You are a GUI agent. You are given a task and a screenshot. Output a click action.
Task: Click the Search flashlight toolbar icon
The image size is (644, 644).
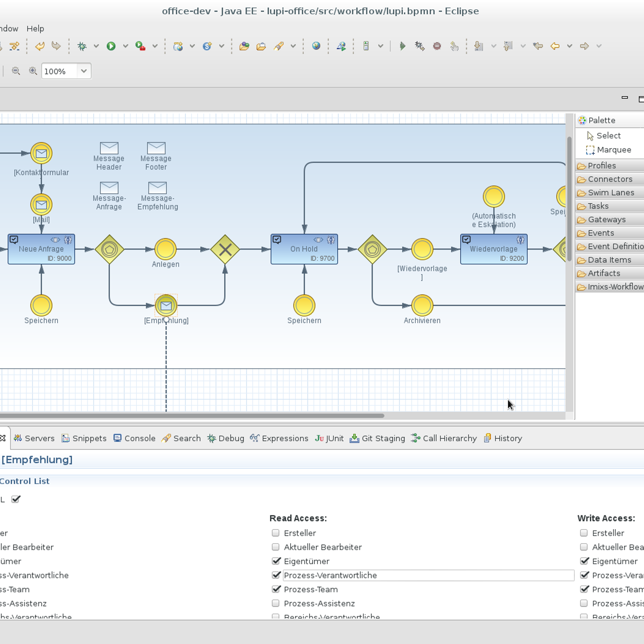click(279, 46)
